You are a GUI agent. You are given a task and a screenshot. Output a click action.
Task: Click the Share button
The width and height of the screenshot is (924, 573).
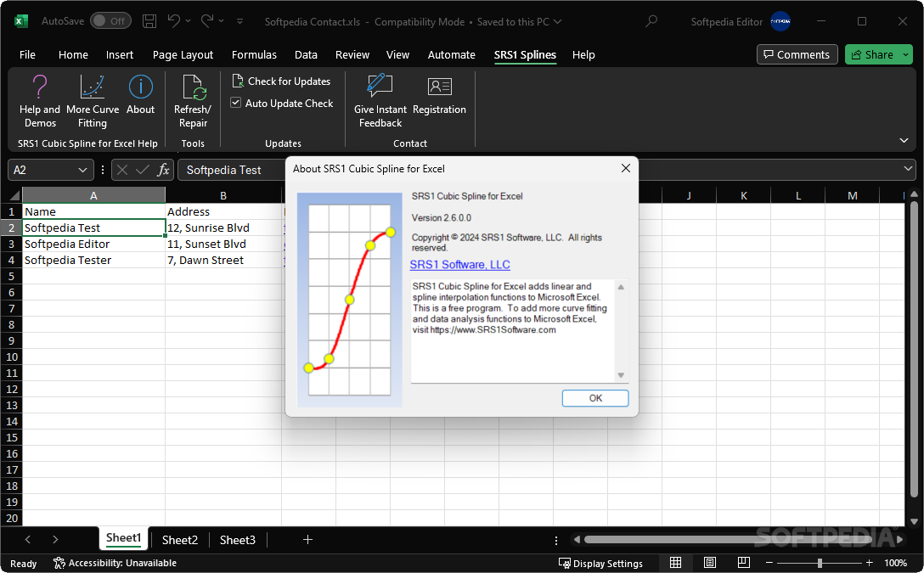pos(872,55)
